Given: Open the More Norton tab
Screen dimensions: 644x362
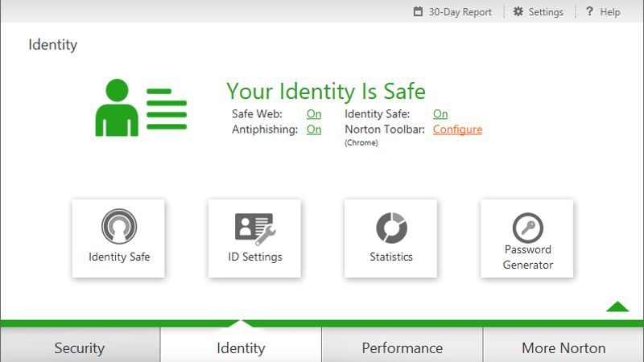Looking at the screenshot, I should click(563, 345).
